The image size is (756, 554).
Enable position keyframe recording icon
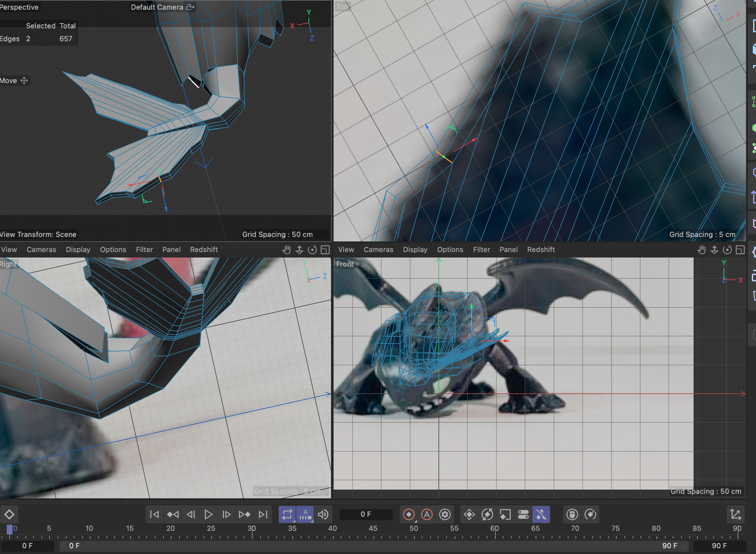tap(469, 514)
